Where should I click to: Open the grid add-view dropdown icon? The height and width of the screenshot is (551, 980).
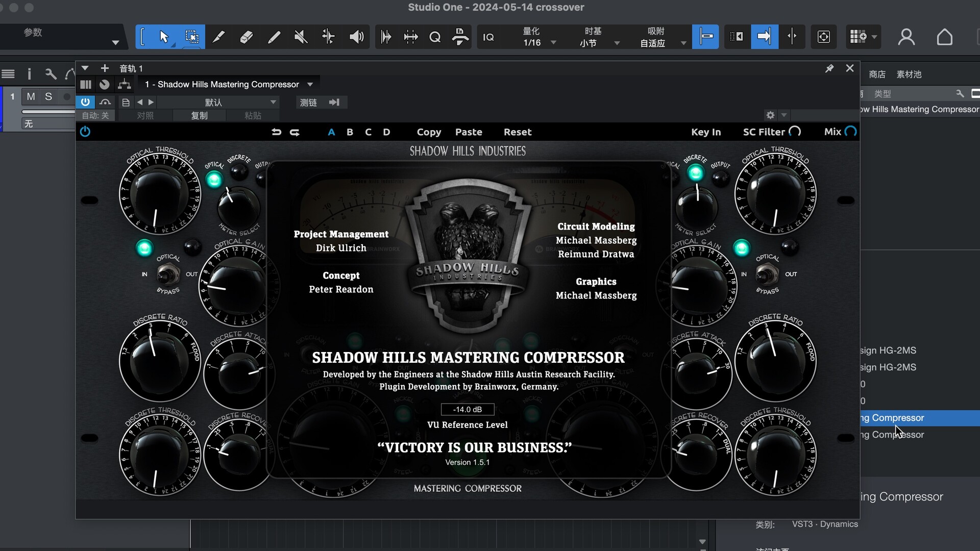(863, 37)
